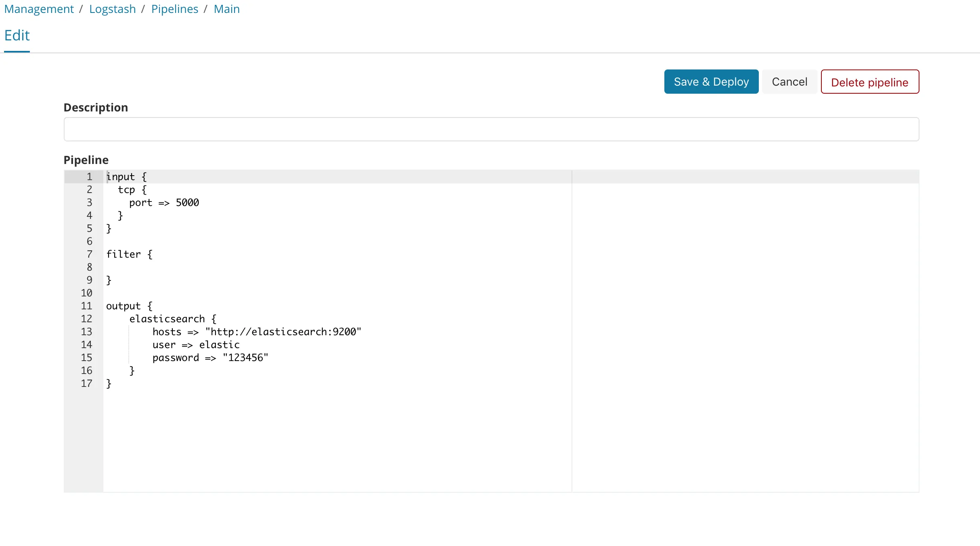Switch to the Edit tab
The height and width of the screenshot is (546, 980).
point(17,36)
